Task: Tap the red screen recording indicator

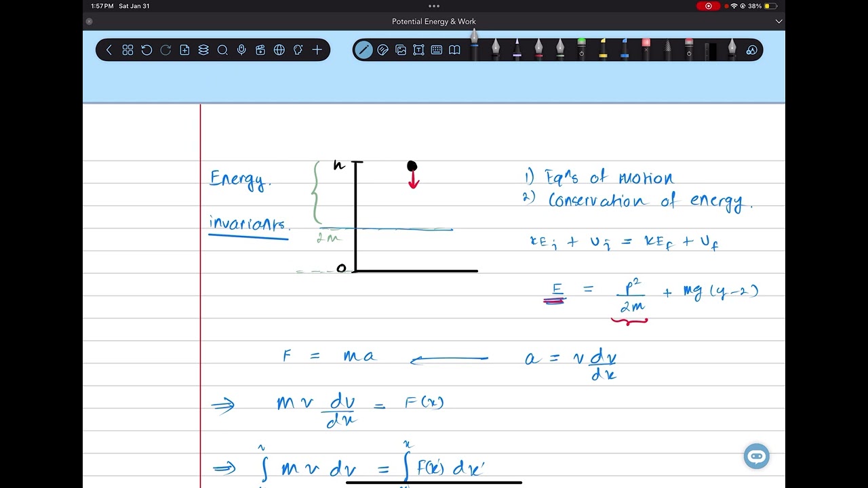Action: [709, 6]
